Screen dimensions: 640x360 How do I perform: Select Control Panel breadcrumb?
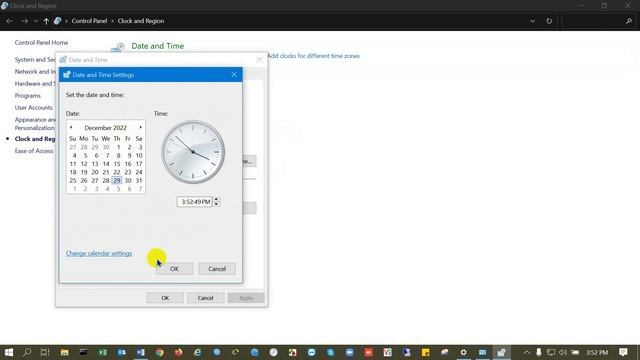pos(89,21)
